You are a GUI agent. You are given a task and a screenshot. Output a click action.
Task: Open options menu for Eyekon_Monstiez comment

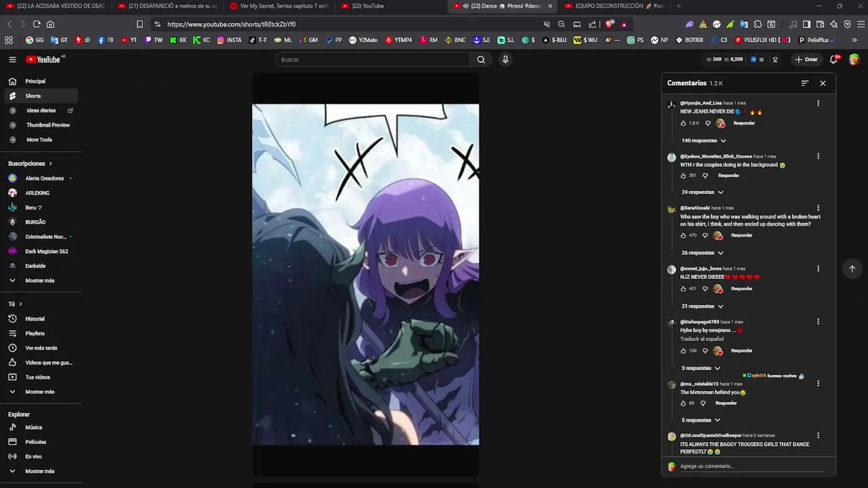click(818, 156)
